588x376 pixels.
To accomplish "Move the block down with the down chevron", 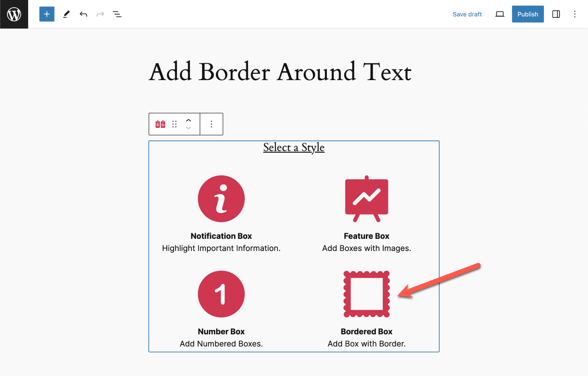I will tap(188, 128).
